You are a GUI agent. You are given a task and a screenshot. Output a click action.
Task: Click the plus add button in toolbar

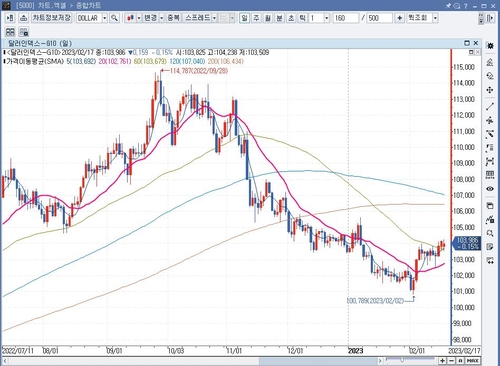coord(399,18)
